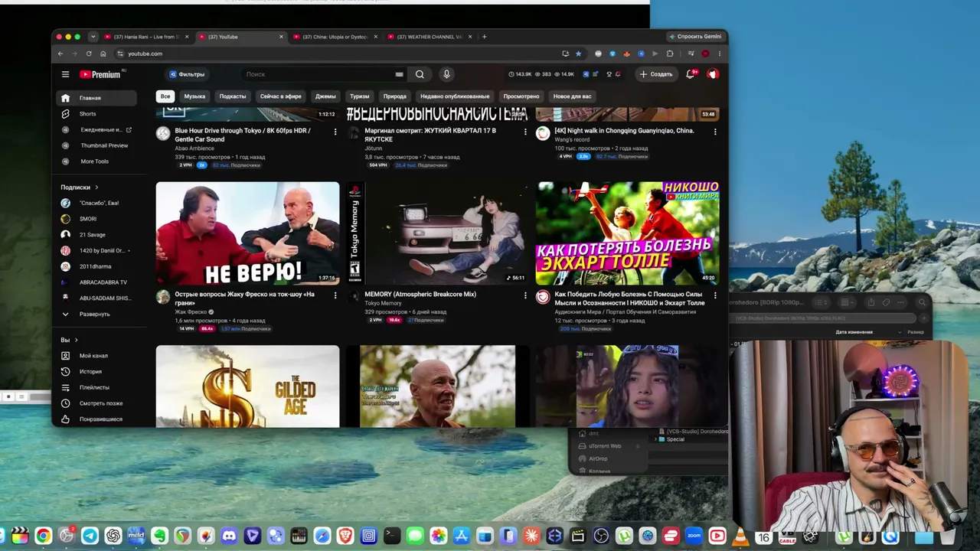Start a search with the magnifier button
The width and height of the screenshot is (980, 551).
coord(420,74)
